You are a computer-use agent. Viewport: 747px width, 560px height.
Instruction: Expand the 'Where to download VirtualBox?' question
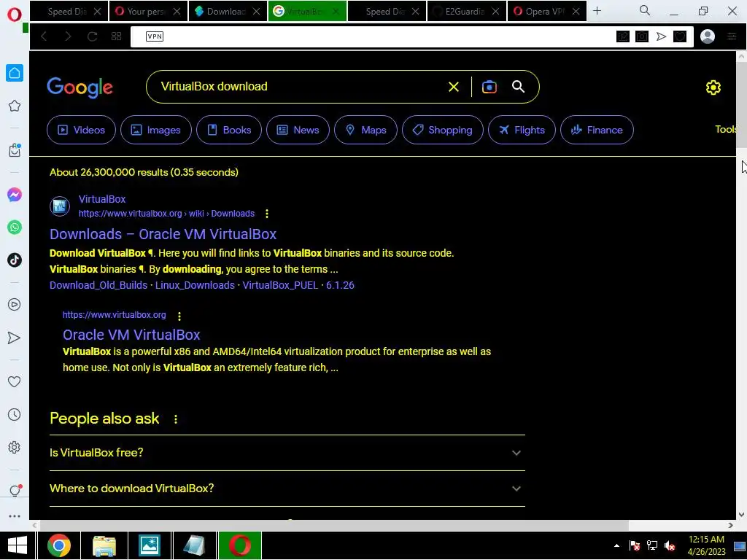click(x=287, y=489)
